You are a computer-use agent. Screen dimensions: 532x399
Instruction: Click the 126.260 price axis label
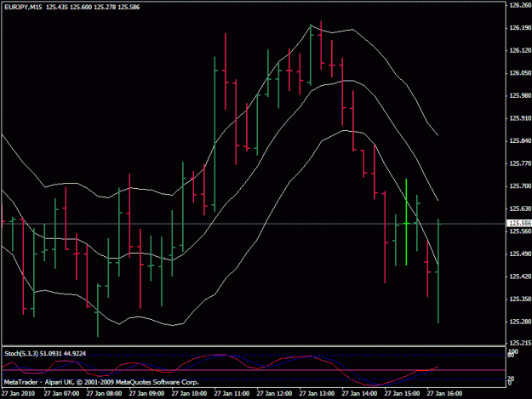coord(520,5)
